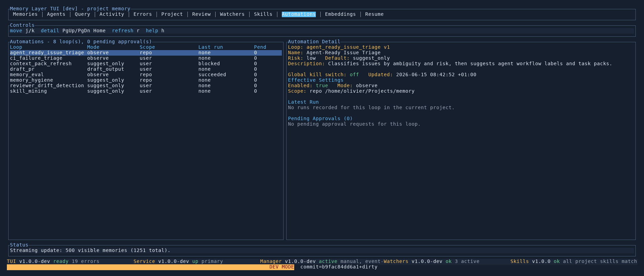Go to the Activity tab
The width and height of the screenshot is (644, 276).
tap(112, 14)
